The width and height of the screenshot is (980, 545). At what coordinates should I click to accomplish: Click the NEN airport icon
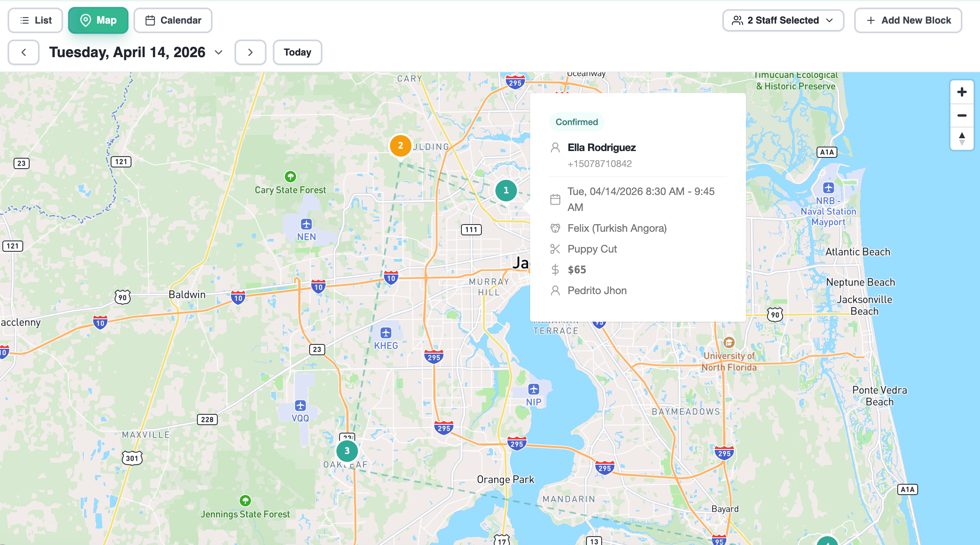tap(306, 224)
